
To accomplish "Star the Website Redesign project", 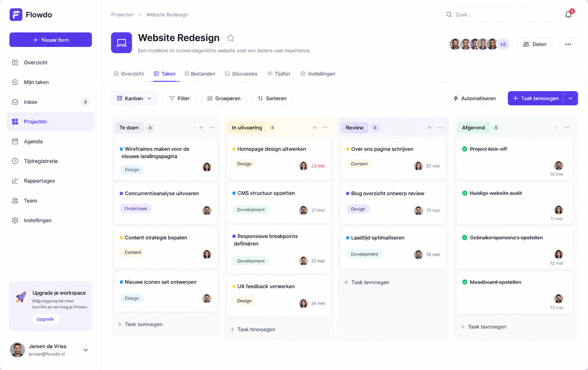I will coord(230,38).
